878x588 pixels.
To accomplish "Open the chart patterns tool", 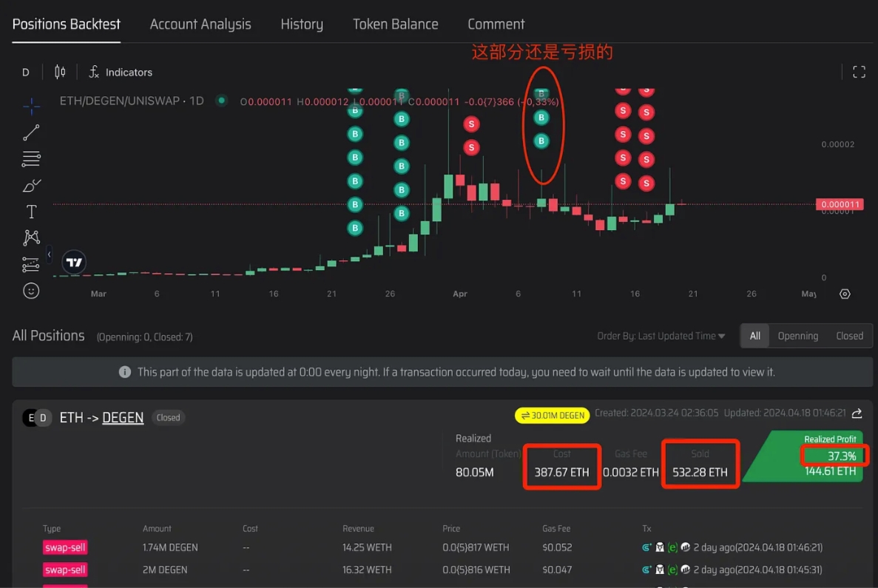I will (x=31, y=238).
